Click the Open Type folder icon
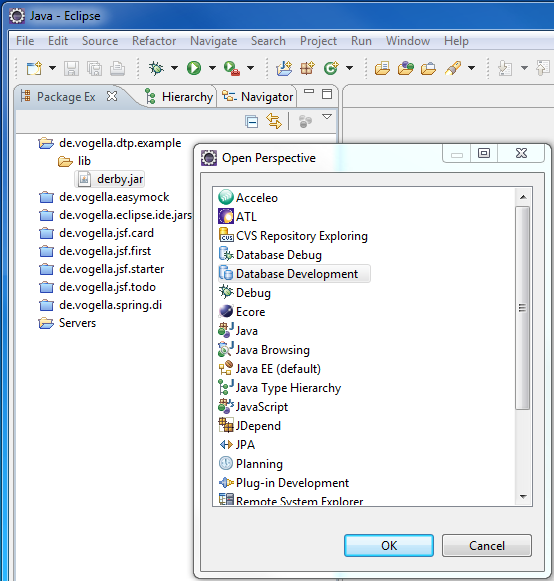The height and width of the screenshot is (581, 554). click(x=382, y=69)
